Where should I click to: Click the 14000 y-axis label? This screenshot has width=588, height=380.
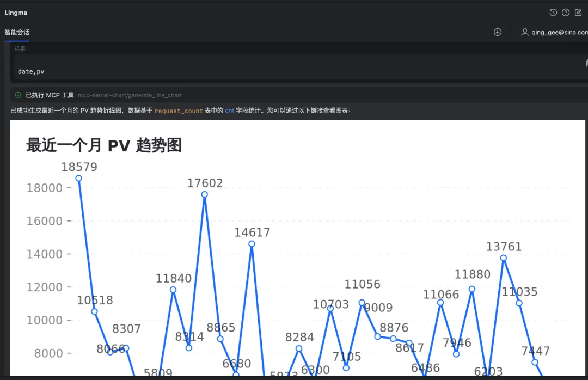pos(44,254)
